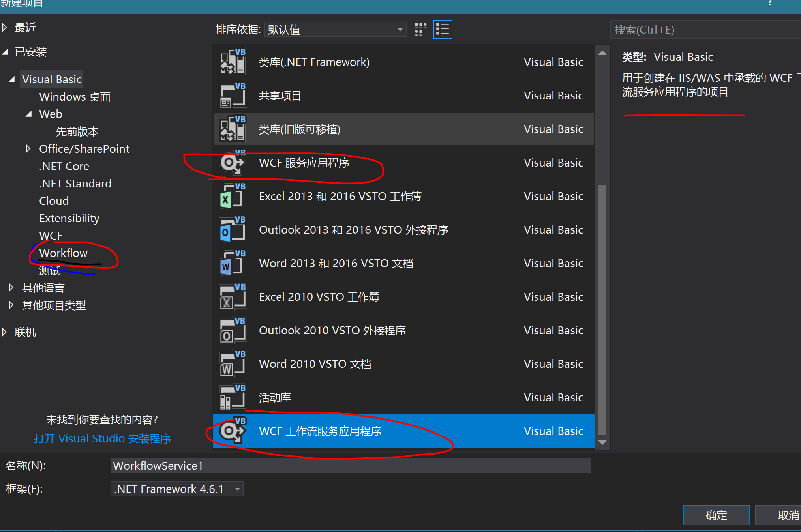Select WCF 服务应用程序 template name
The image size is (801, 532).
(x=304, y=163)
